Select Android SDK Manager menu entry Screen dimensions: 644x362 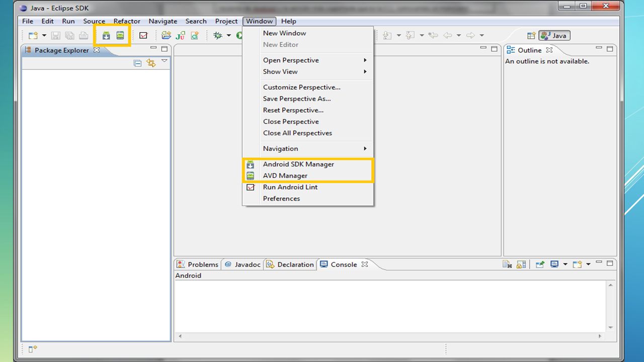point(308,164)
